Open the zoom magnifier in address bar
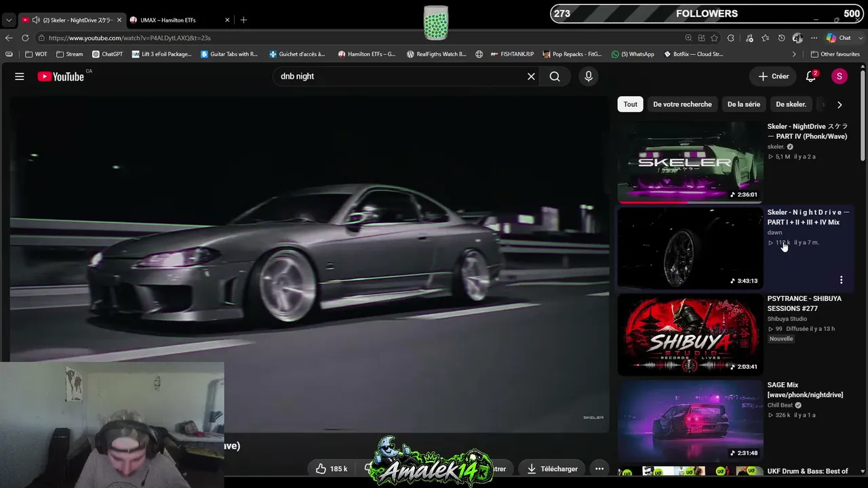Viewport: 868px width, 488px height. click(x=689, y=38)
